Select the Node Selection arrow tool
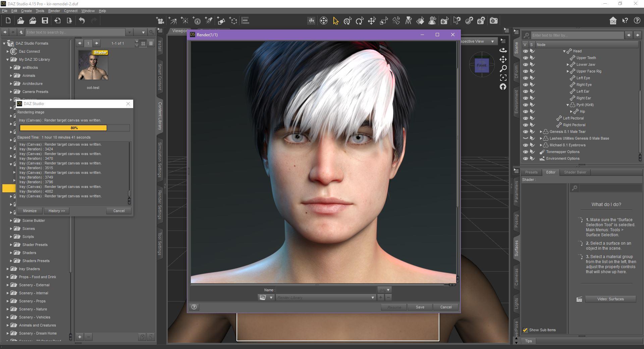The image size is (644, 349). [x=335, y=21]
